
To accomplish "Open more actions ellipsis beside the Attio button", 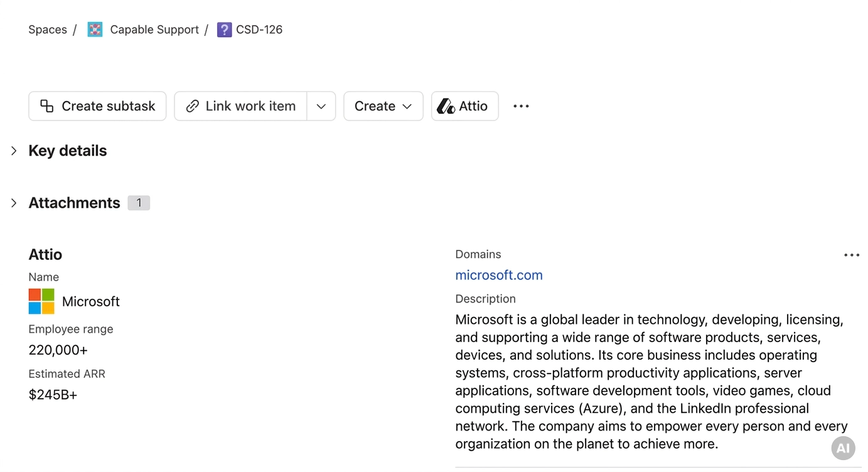I will tap(521, 106).
